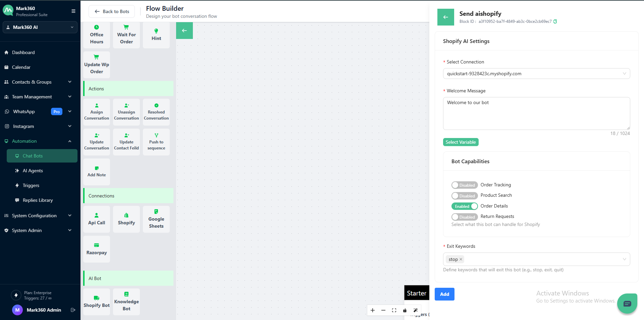Open the Mark360 AI workspace selector
Screen dimensions: 644x320
pos(40,27)
